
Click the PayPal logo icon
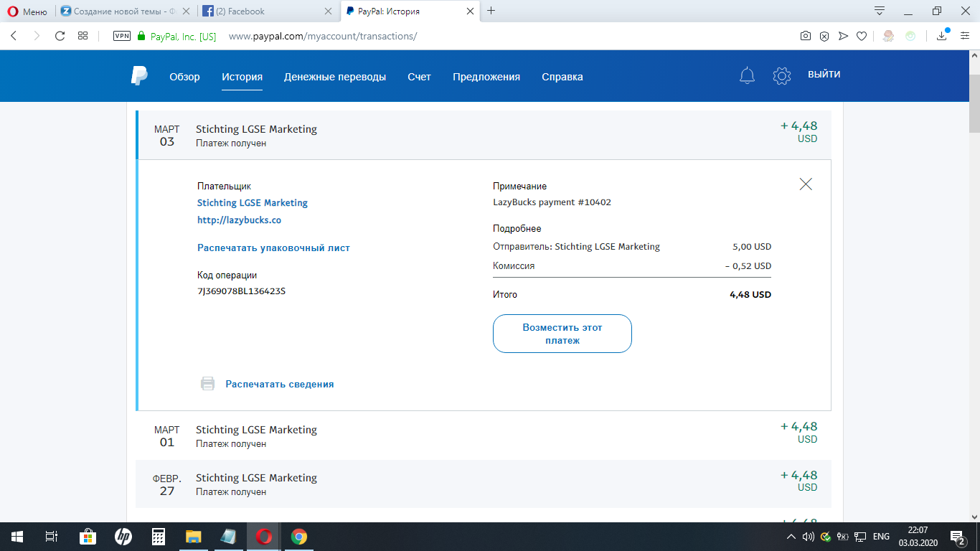pyautogui.click(x=139, y=76)
